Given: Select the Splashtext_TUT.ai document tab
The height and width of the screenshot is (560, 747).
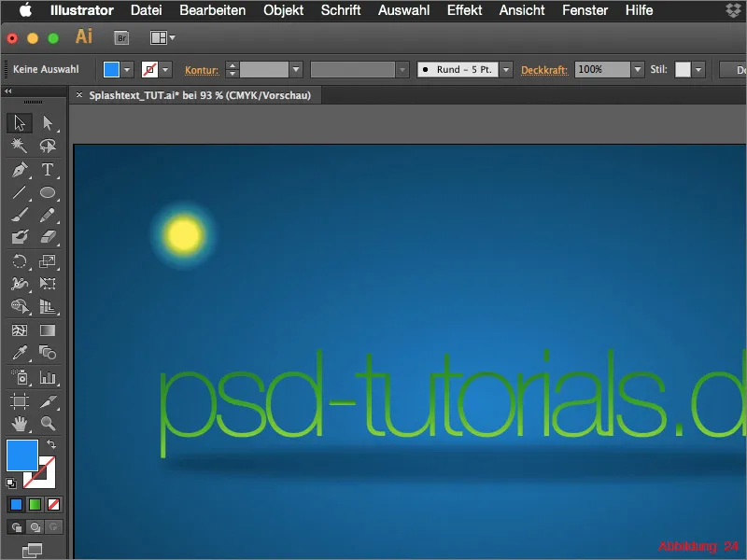Looking at the screenshot, I should point(200,95).
